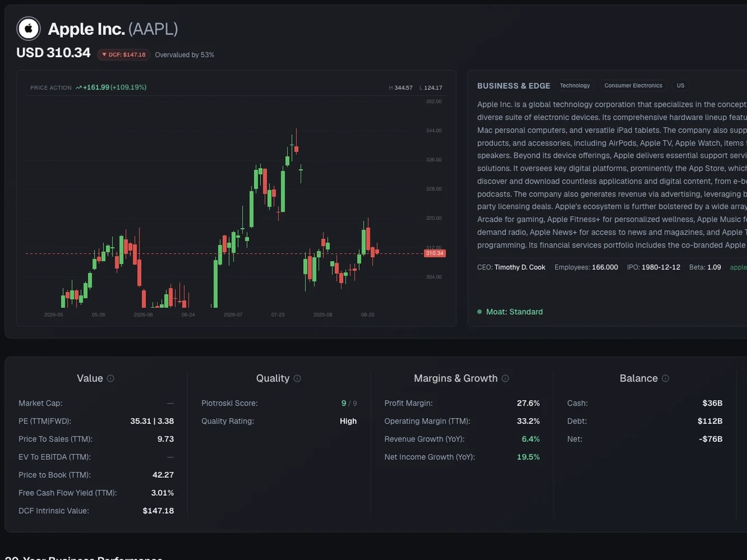Open the green apple website link
Screen dimensions: 747x560
[738, 267]
